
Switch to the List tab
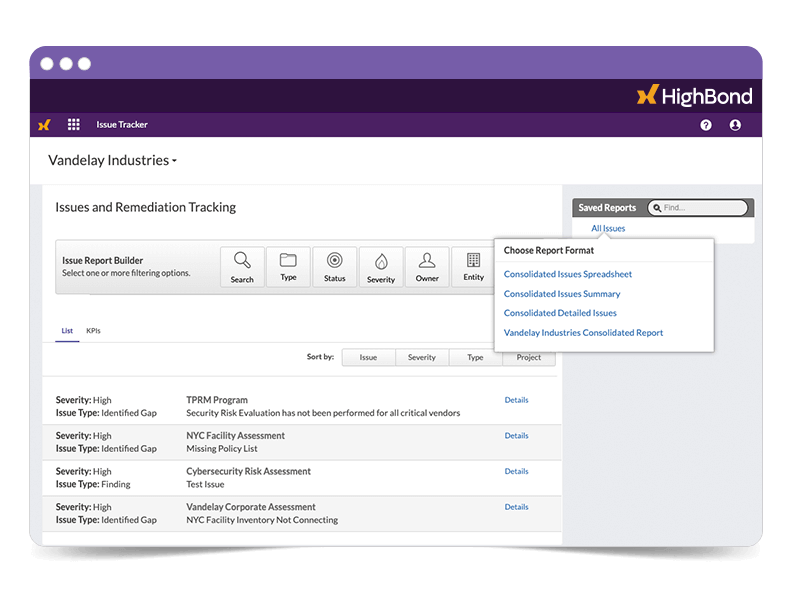point(67,331)
